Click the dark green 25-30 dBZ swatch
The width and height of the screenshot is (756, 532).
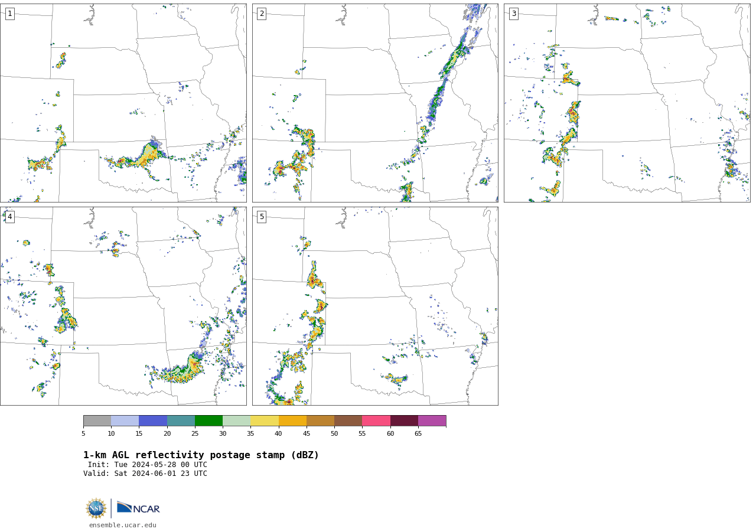coord(208,421)
